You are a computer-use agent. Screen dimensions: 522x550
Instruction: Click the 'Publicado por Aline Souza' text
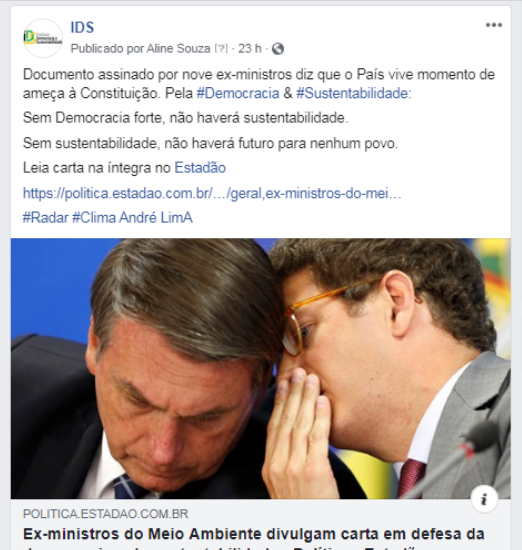point(140,48)
